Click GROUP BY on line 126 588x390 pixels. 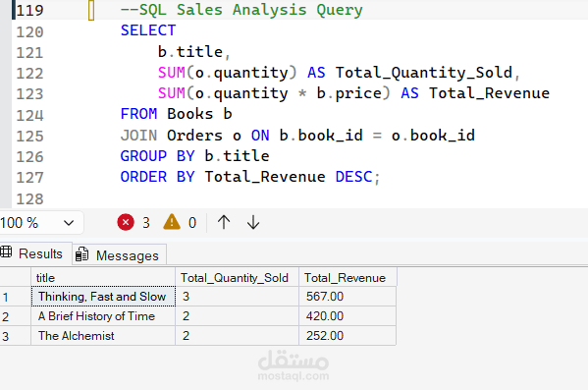coord(157,156)
